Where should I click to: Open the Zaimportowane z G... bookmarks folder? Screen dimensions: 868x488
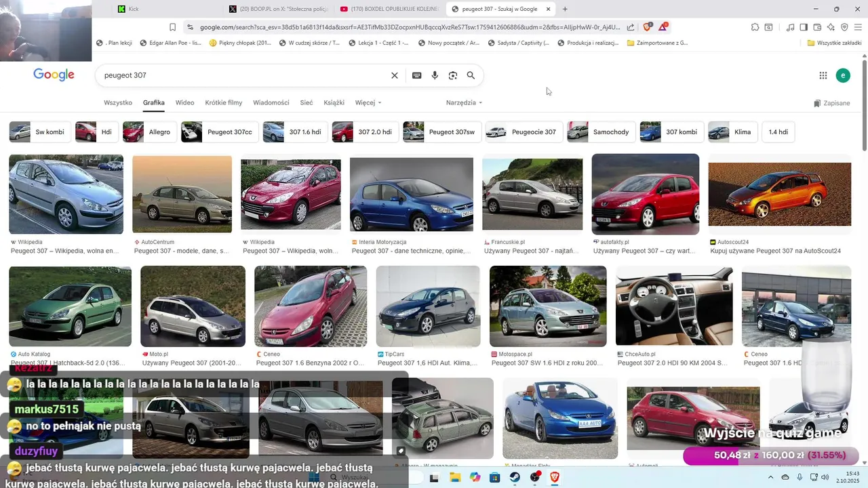pos(657,43)
